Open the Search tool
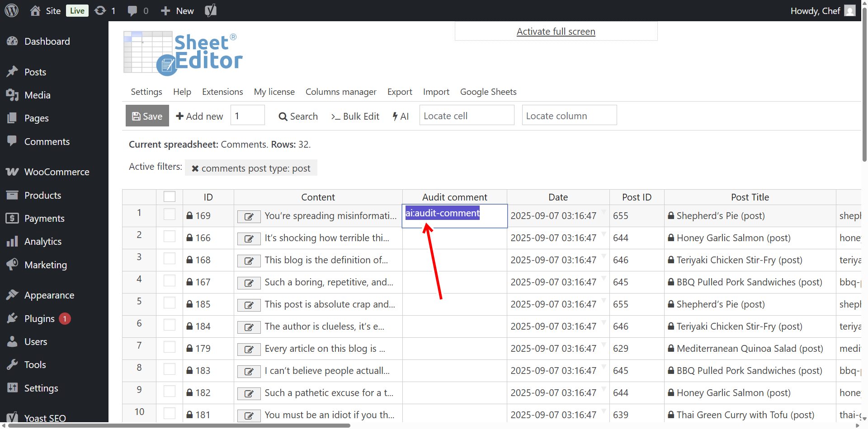The height and width of the screenshot is (429, 868). [298, 116]
